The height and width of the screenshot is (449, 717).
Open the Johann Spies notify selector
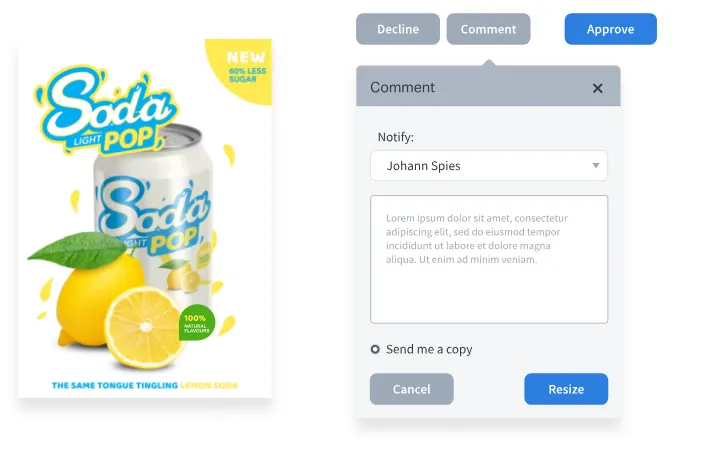pyautogui.click(x=489, y=166)
